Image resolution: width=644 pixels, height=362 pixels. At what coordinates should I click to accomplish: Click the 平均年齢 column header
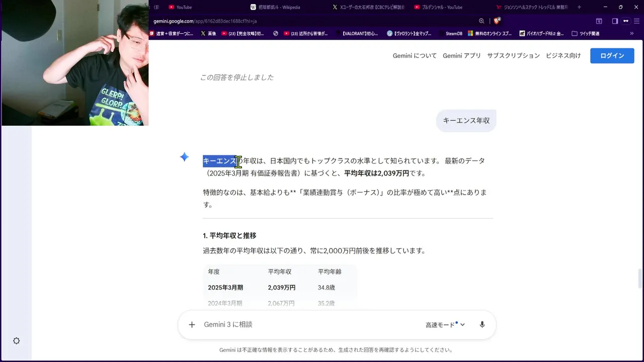tap(330, 271)
